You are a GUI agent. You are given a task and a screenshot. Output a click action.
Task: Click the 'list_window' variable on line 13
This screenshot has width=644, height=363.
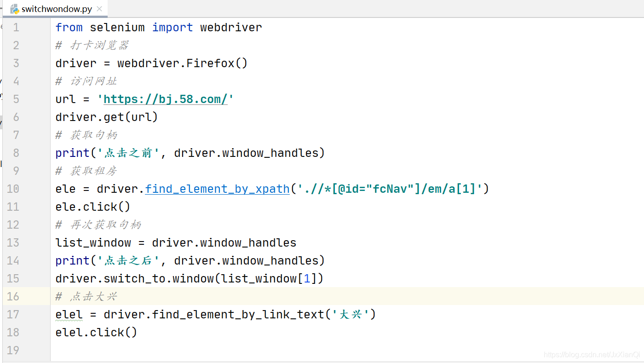click(x=93, y=242)
